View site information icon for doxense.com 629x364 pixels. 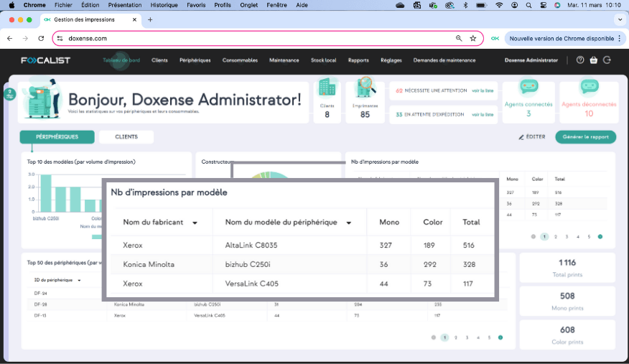(60, 39)
